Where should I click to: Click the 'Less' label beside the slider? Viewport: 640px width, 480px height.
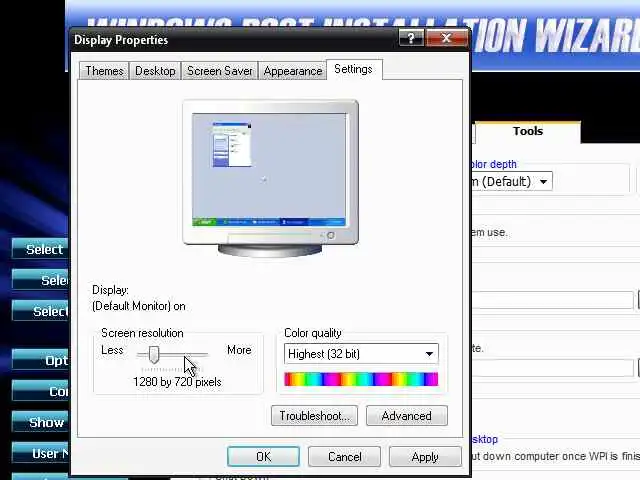point(112,350)
